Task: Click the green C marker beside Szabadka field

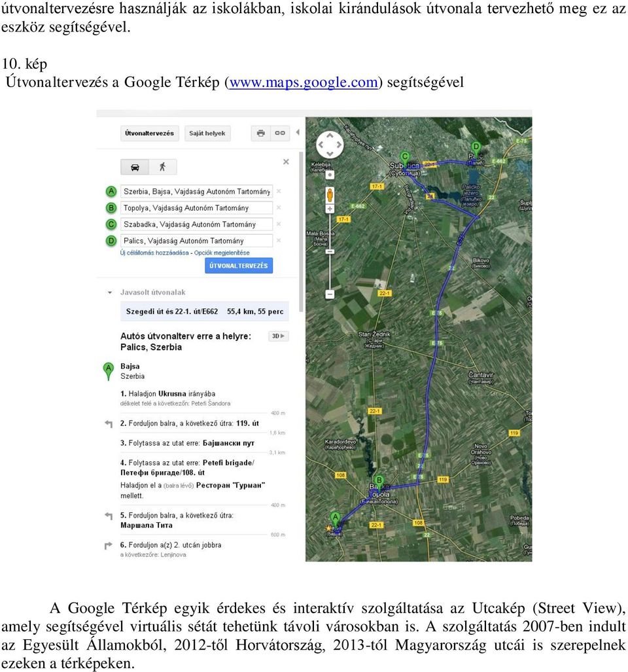Action: pos(111,224)
